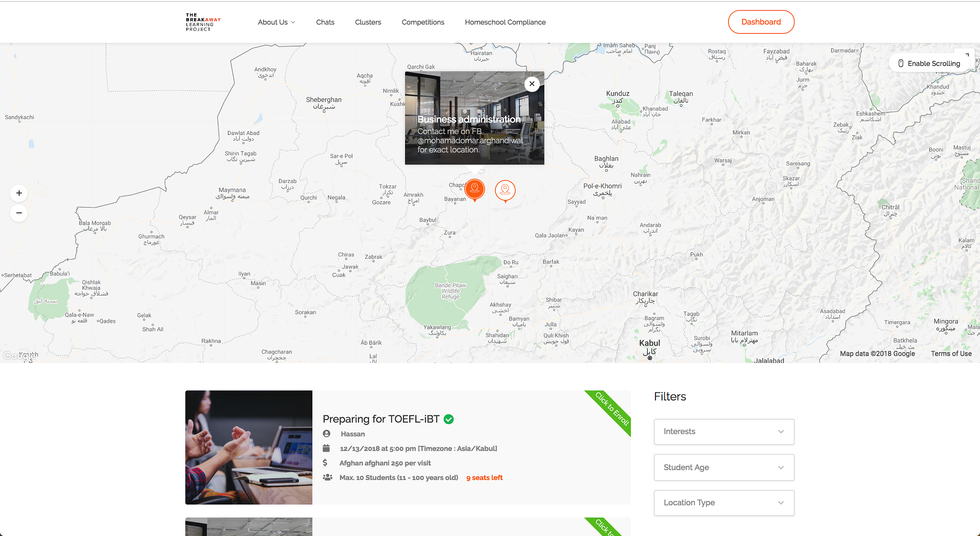
Task: Open the Homeschool Compliance page
Action: pyautogui.click(x=505, y=22)
